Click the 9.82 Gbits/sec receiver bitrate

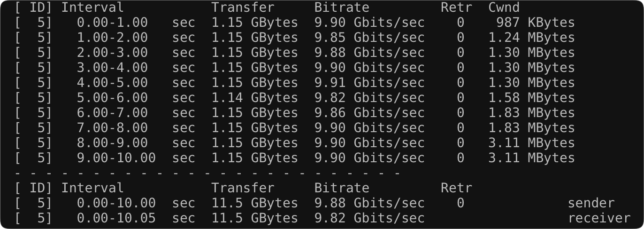point(369,218)
